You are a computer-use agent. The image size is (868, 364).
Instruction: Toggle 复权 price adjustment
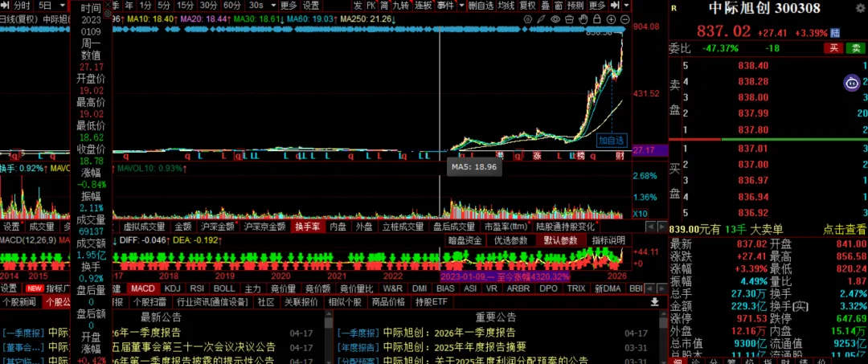pos(527,6)
